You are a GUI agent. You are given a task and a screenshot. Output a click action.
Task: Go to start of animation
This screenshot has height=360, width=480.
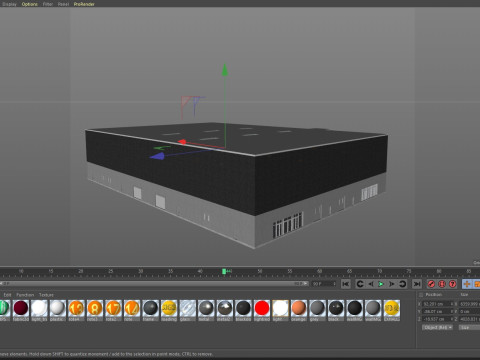point(346,284)
